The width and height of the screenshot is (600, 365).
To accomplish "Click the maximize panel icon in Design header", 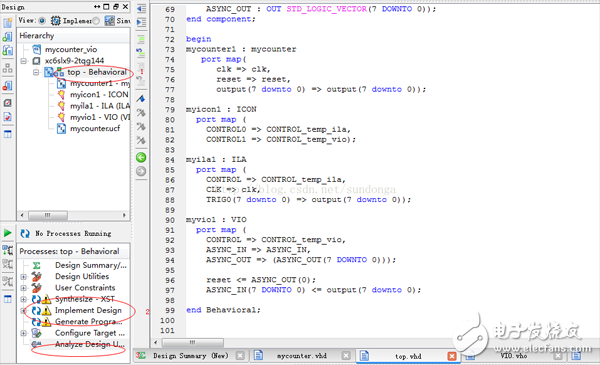I will point(106,7).
